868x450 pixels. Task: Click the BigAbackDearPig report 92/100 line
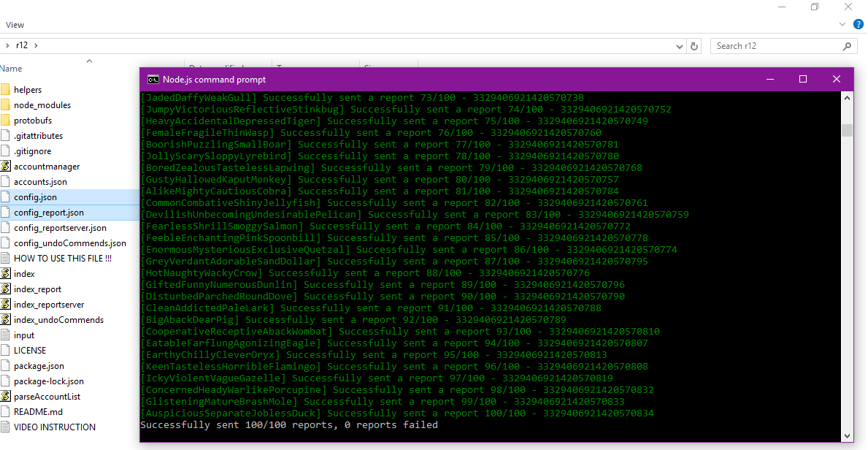tap(353, 320)
